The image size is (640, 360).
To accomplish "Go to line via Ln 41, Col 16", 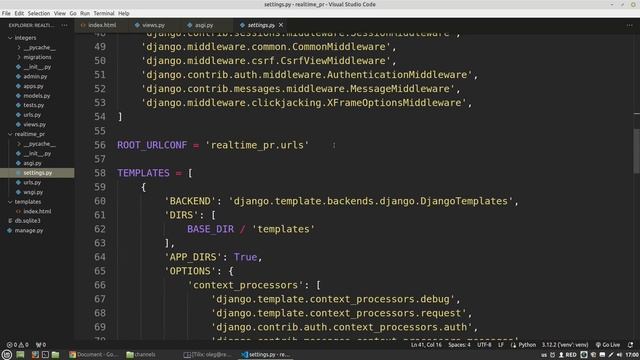I will [426, 345].
